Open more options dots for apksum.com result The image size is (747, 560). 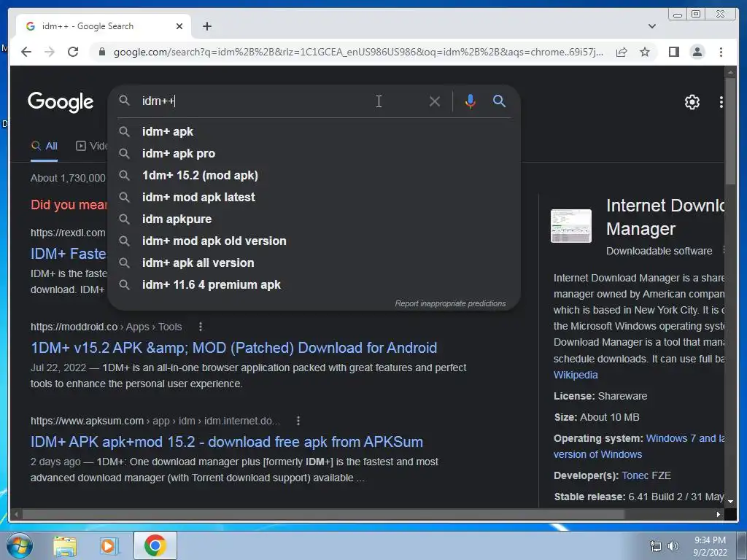pyautogui.click(x=298, y=421)
